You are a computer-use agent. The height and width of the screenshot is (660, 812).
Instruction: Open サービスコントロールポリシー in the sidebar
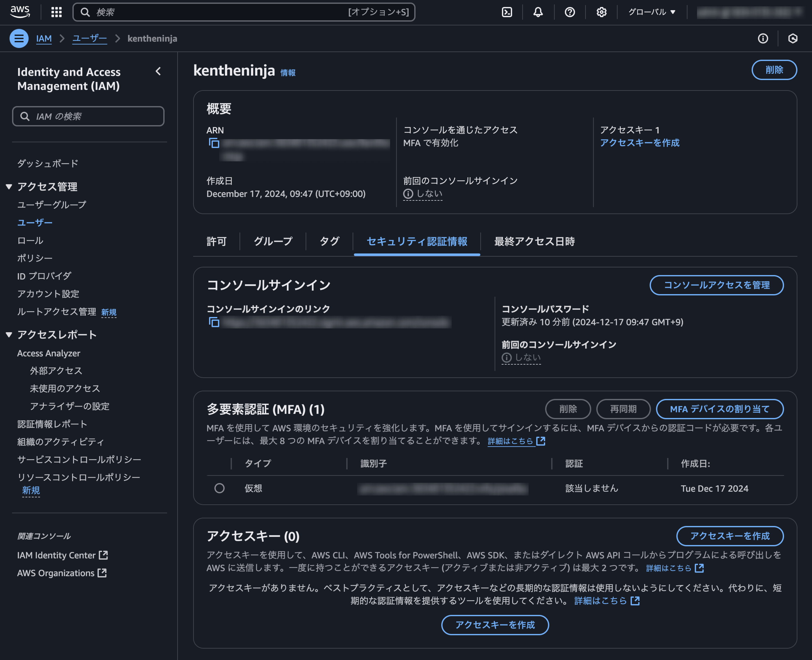click(x=79, y=460)
